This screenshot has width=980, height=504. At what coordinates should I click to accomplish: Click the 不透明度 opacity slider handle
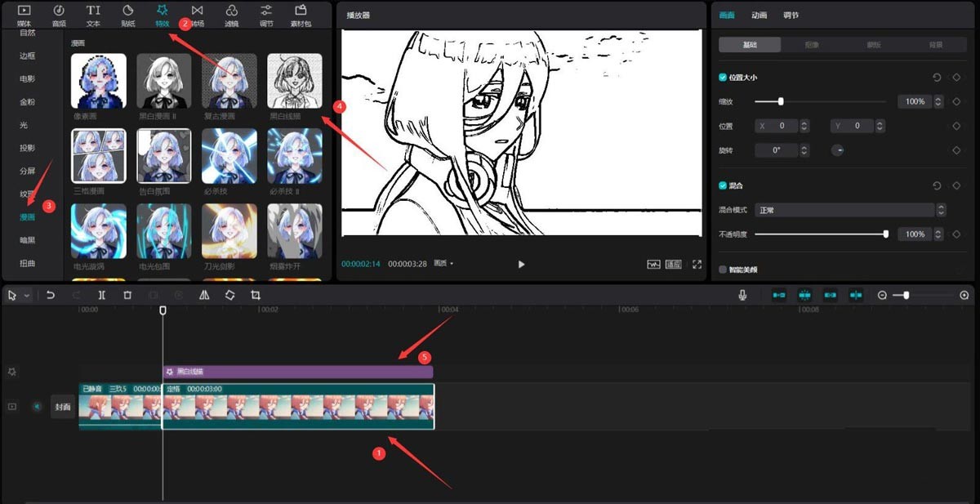coord(886,234)
